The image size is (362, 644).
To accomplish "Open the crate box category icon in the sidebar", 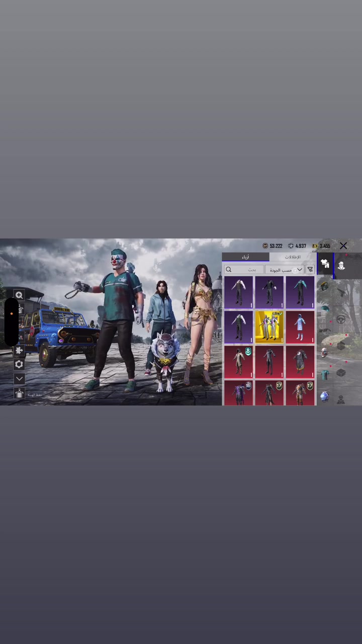I will click(341, 346).
